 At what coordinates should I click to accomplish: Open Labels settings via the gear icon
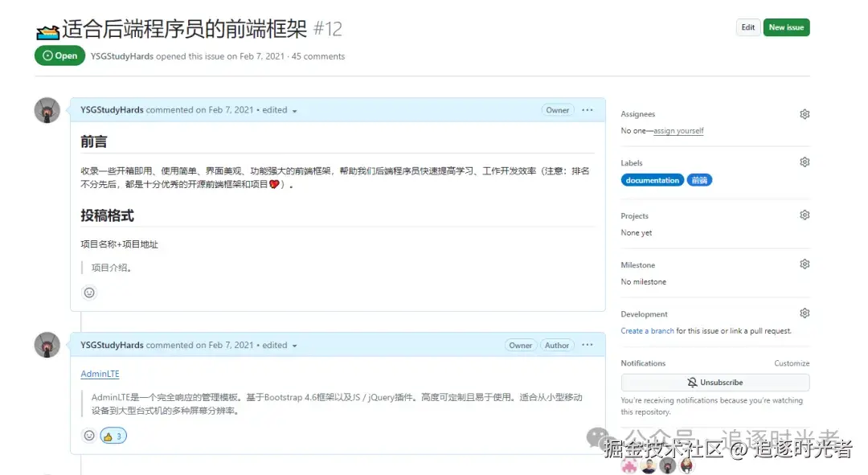[805, 162]
